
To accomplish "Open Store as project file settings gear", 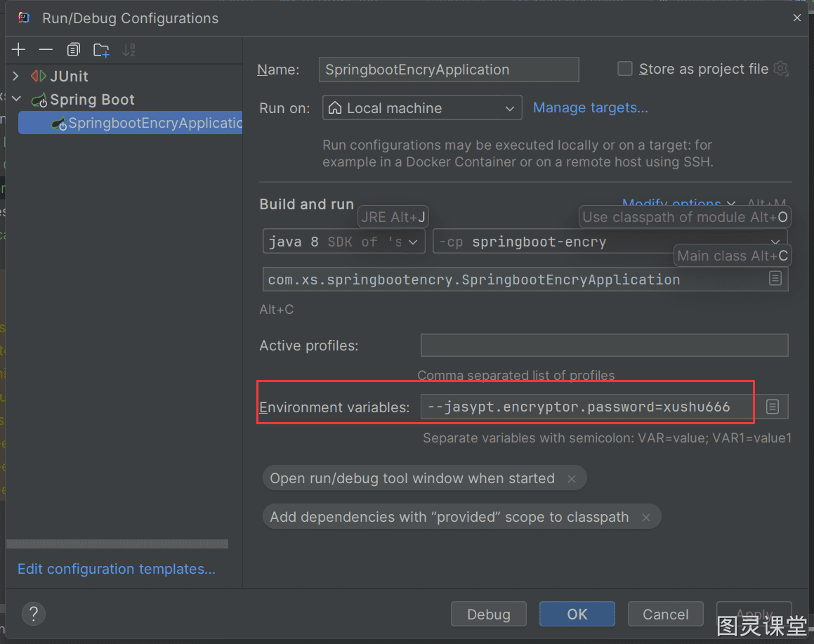I will click(x=781, y=69).
